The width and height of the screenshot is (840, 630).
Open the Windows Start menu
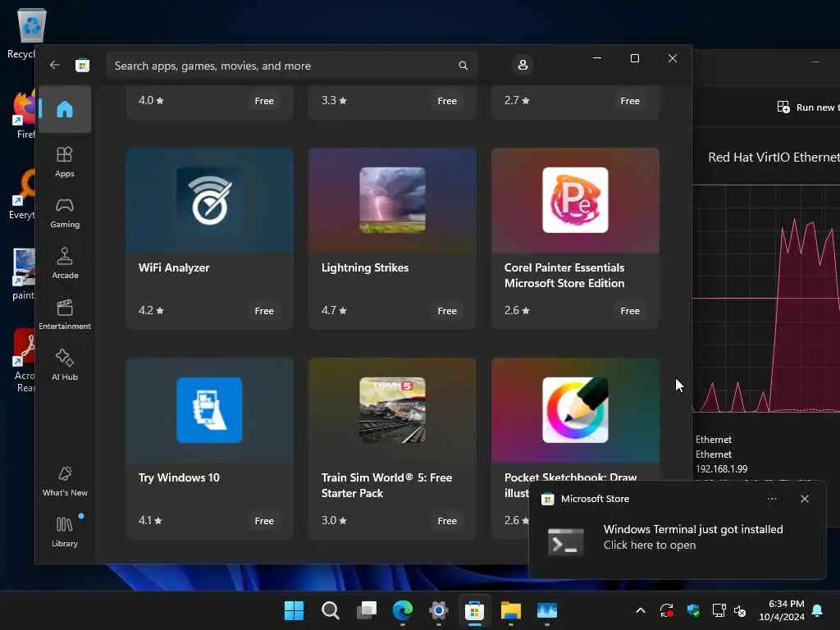click(294, 610)
